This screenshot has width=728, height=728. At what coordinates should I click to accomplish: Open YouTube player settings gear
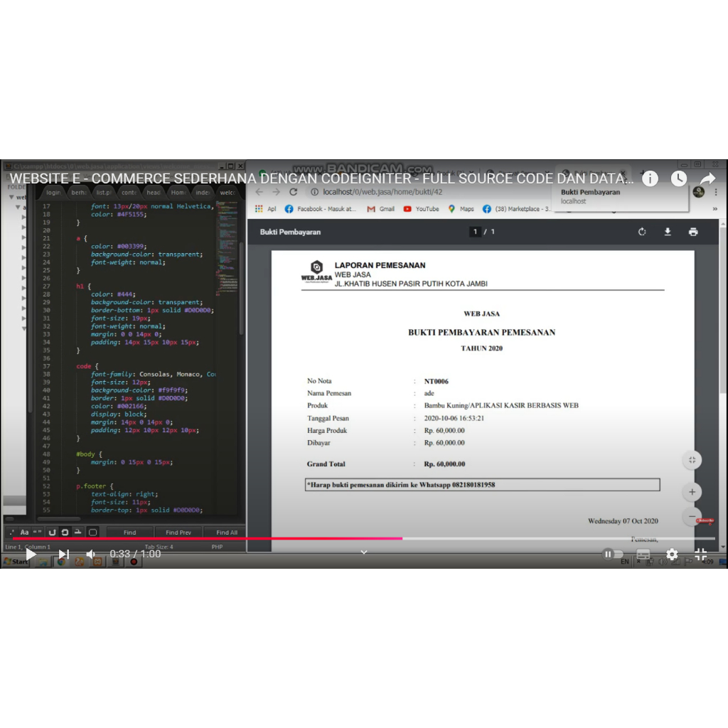[672, 554]
